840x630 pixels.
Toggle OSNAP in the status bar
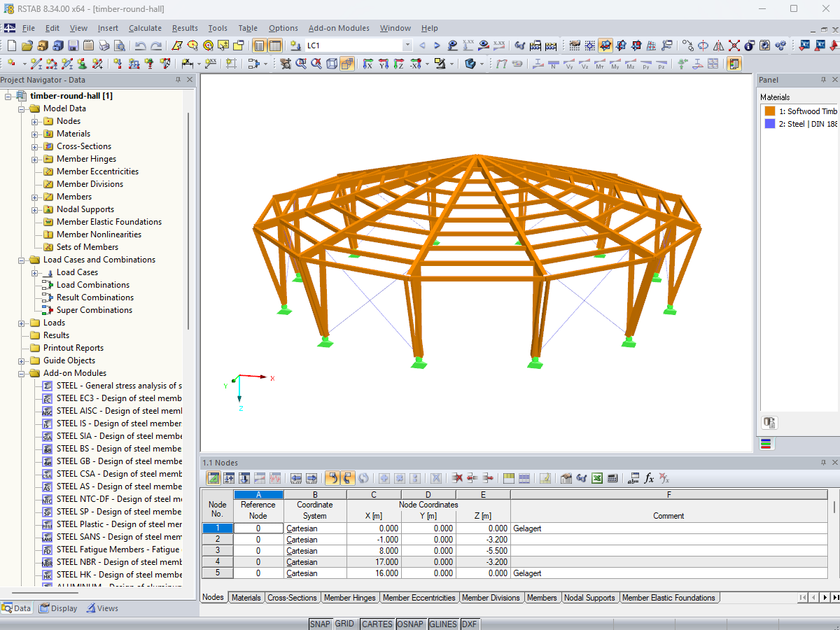click(409, 624)
